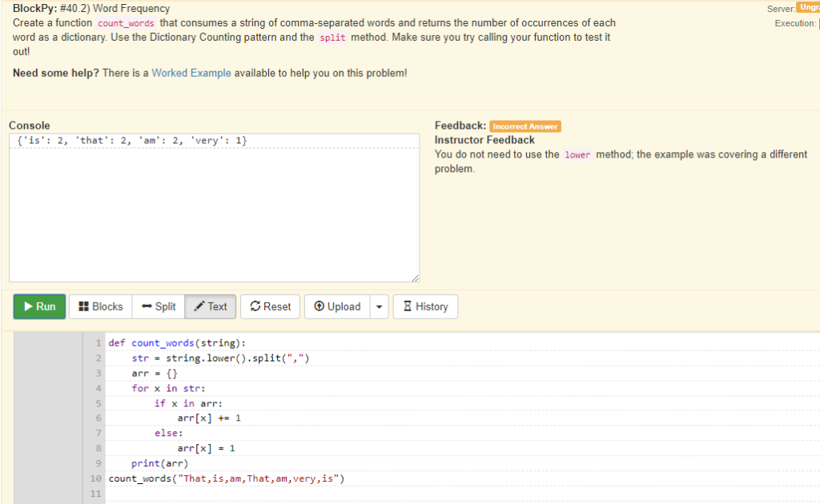Click the History hourglass icon

408,306
